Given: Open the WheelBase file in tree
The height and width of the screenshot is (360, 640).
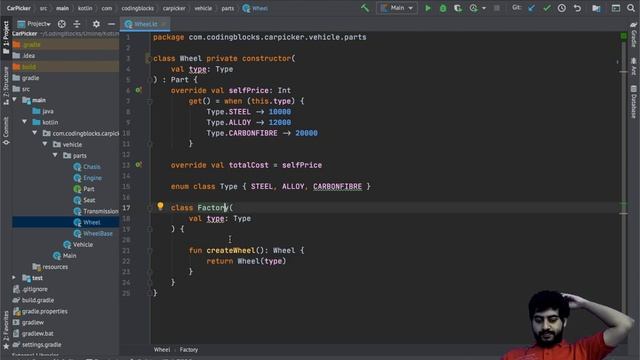Looking at the screenshot, I should tap(93, 233).
